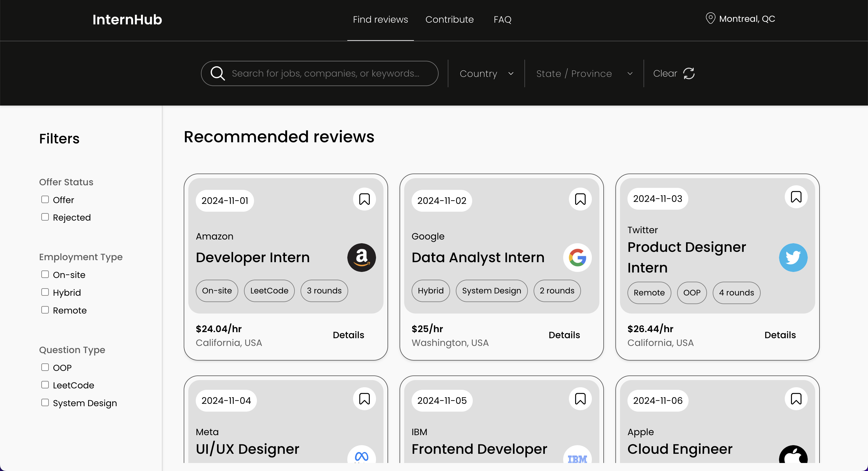
Task: Enable the Offer status checkbox
Action: (x=45, y=200)
